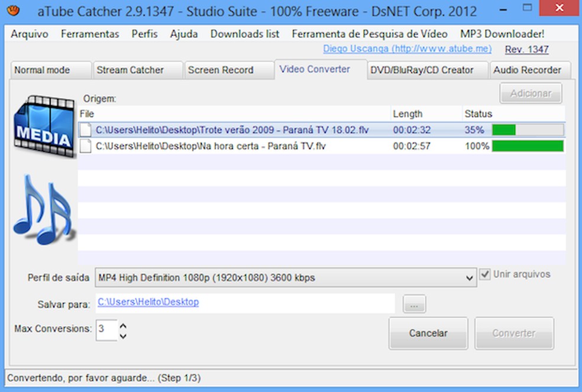Click file icon of Trote verão 2009 row
Image resolution: width=582 pixels, height=392 pixels.
[85, 130]
